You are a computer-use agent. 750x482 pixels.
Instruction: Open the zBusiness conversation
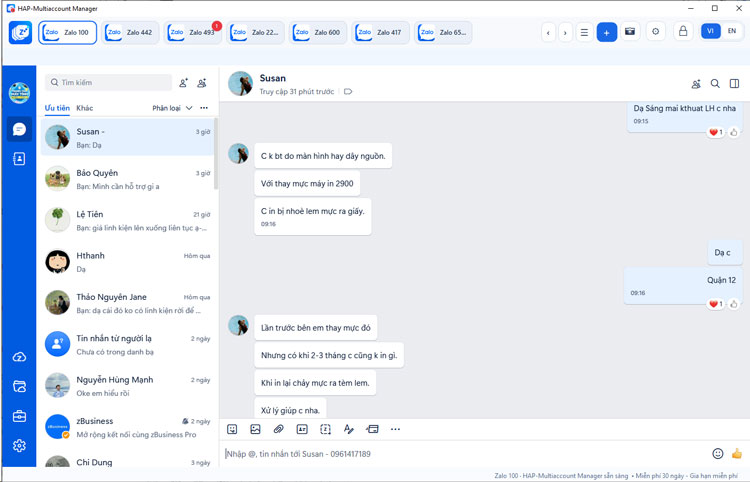[x=127, y=427]
